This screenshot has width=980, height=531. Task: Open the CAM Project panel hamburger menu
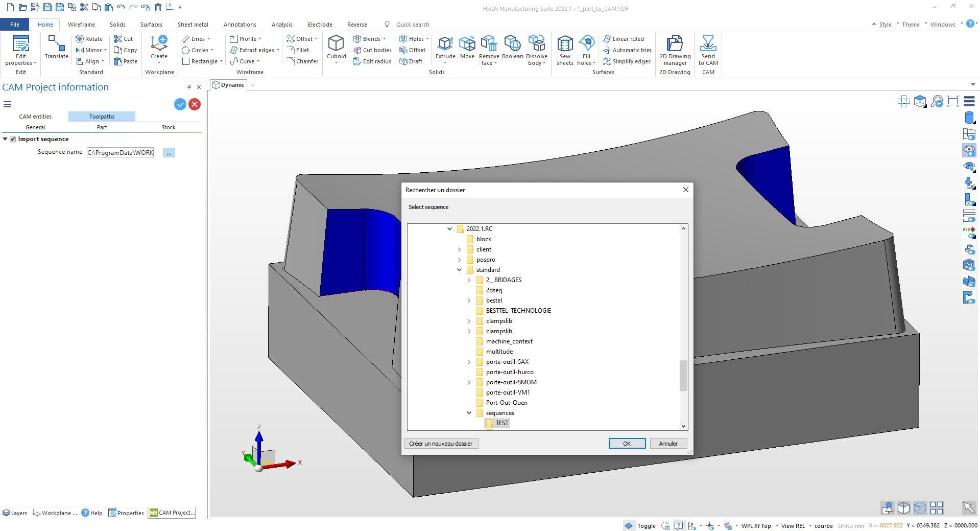point(7,104)
